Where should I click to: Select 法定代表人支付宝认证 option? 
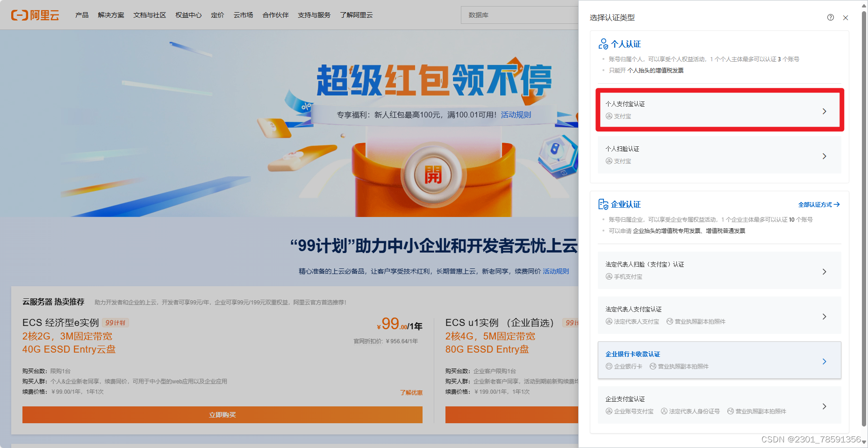[x=719, y=315]
